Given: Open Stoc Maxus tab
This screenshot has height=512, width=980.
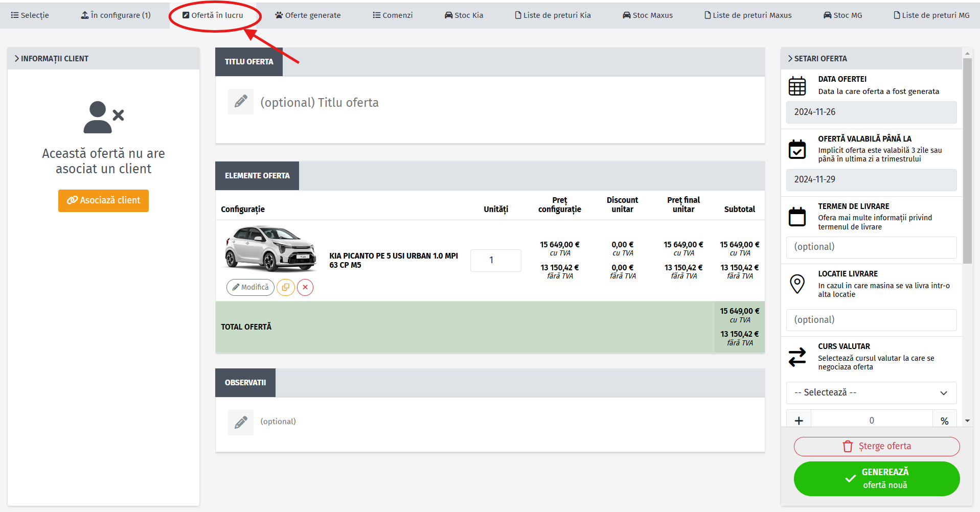Looking at the screenshot, I should point(648,15).
